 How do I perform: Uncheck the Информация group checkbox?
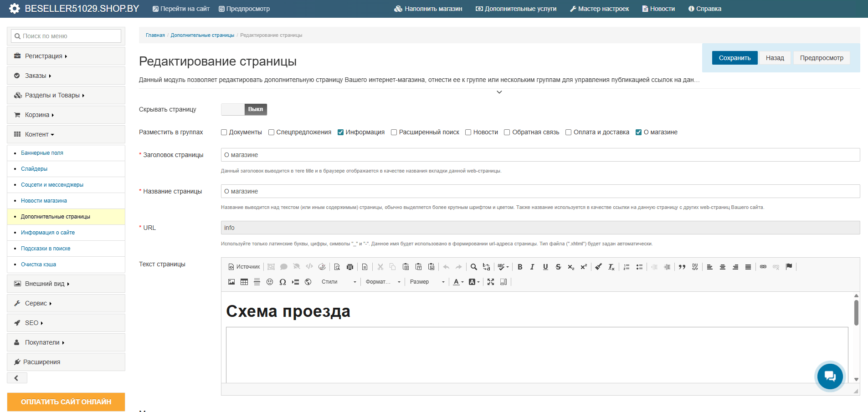tap(340, 132)
